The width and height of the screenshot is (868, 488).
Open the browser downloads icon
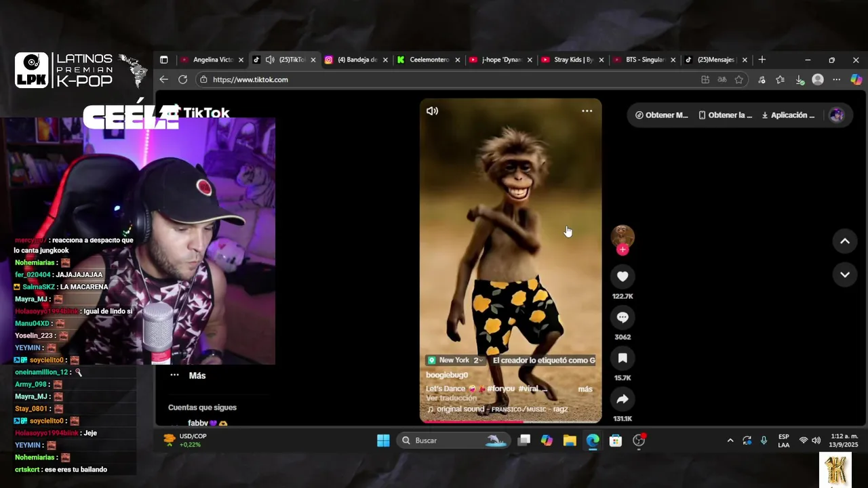[800, 79]
